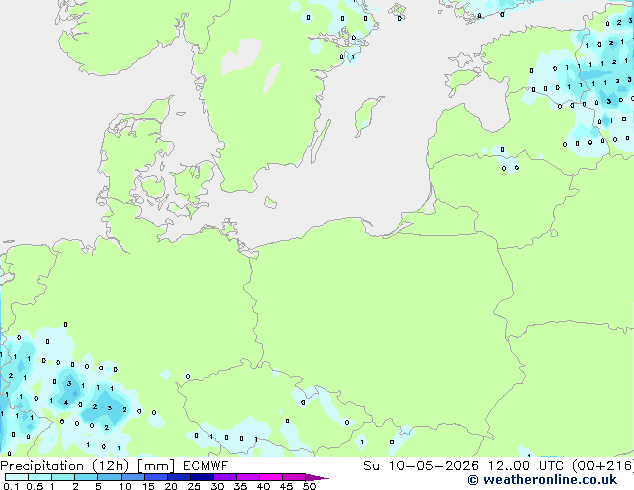Click the 'Precipitation (12h)' title text
This screenshot has height=490, width=634.
tap(64, 466)
